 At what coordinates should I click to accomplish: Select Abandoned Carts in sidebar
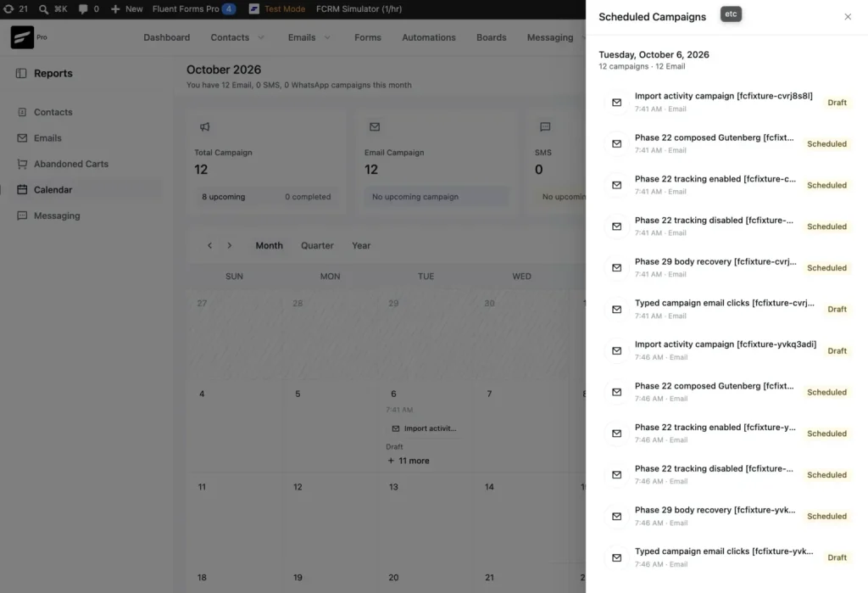click(71, 164)
